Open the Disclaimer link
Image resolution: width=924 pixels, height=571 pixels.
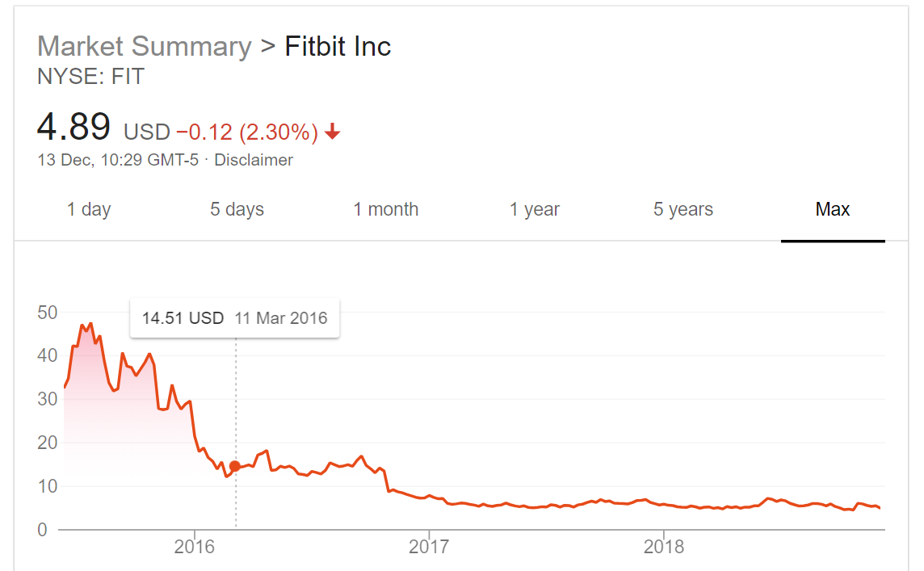(x=254, y=160)
